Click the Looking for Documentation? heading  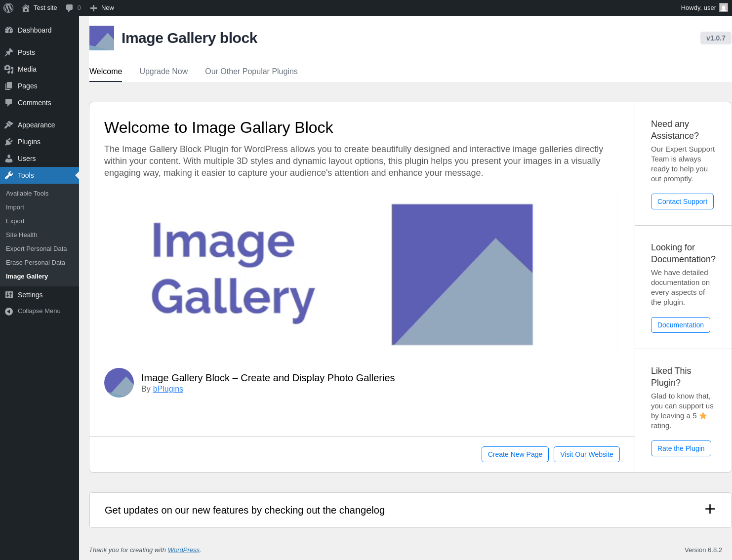pyautogui.click(x=683, y=253)
